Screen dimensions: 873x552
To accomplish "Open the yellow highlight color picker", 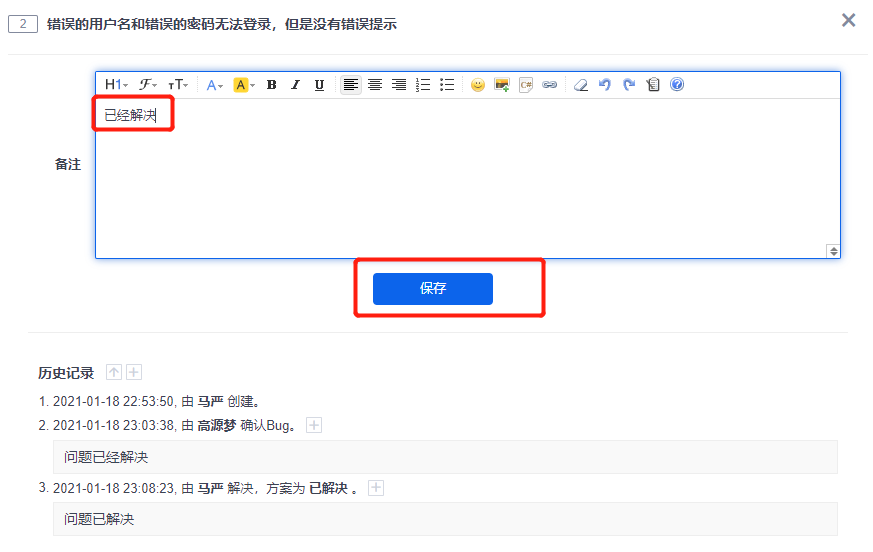I will (244, 85).
